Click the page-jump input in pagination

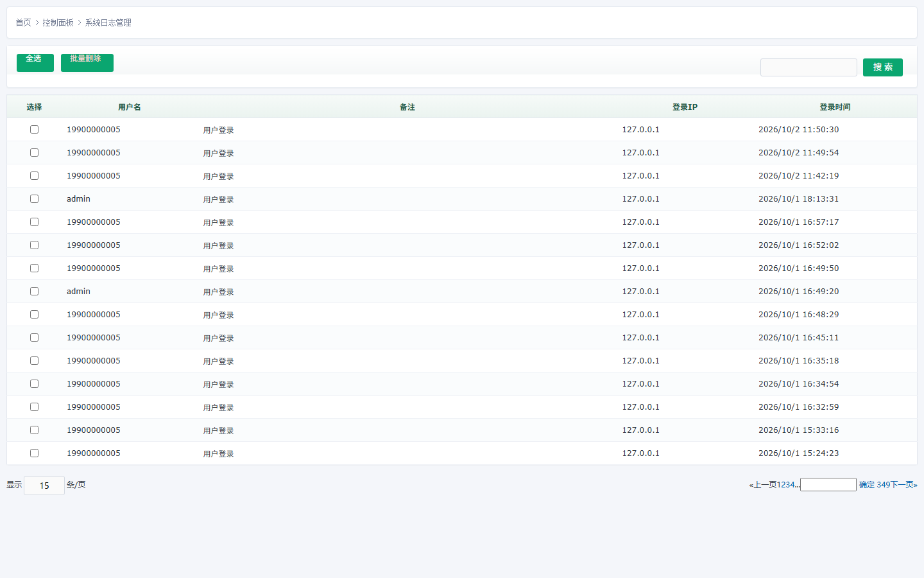828,485
